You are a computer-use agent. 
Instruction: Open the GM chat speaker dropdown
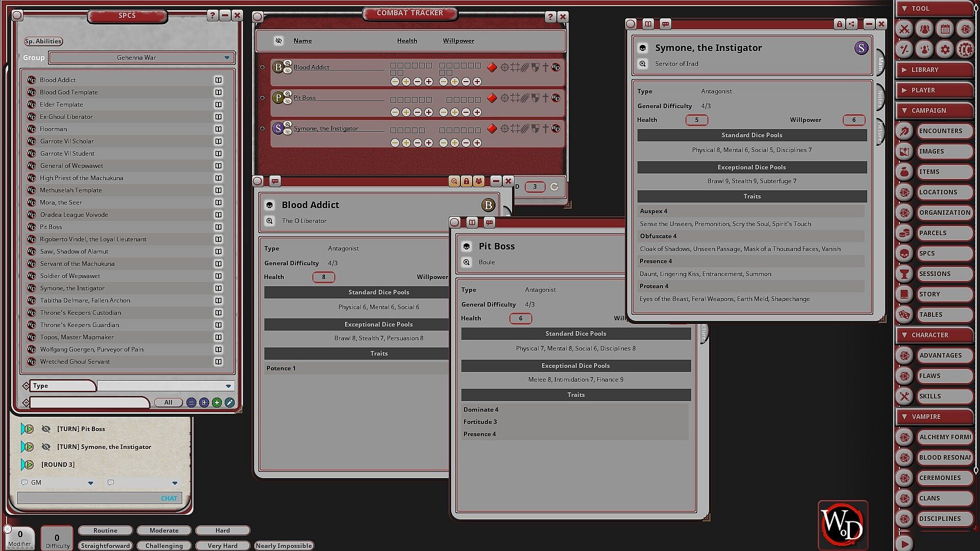(x=90, y=483)
